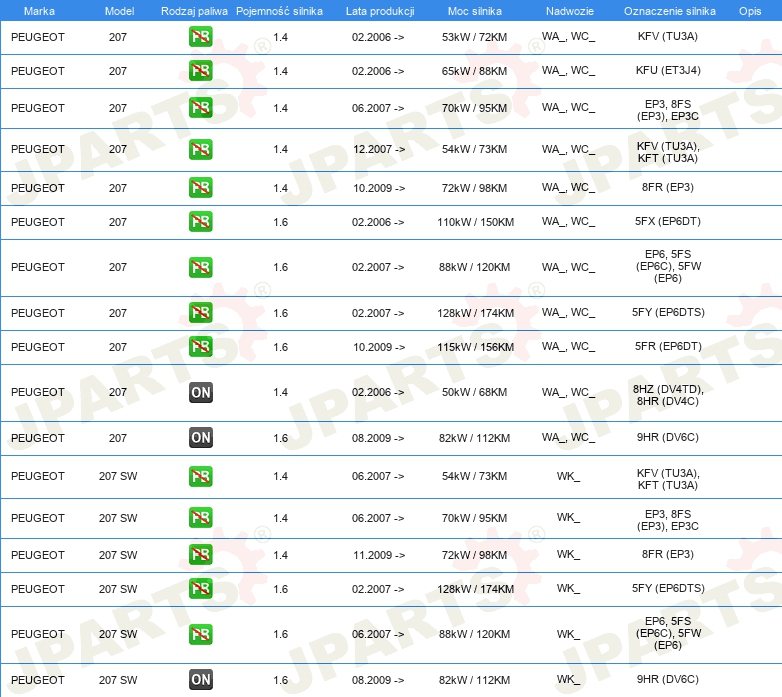Screen dimensions: 782x697
Task: Click the PB icon for the 8FR (EP3) 10.2009 row
Action: point(200,188)
